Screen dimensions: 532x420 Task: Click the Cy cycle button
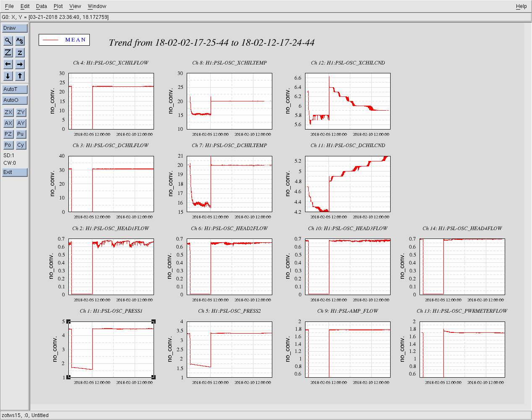tap(21, 145)
